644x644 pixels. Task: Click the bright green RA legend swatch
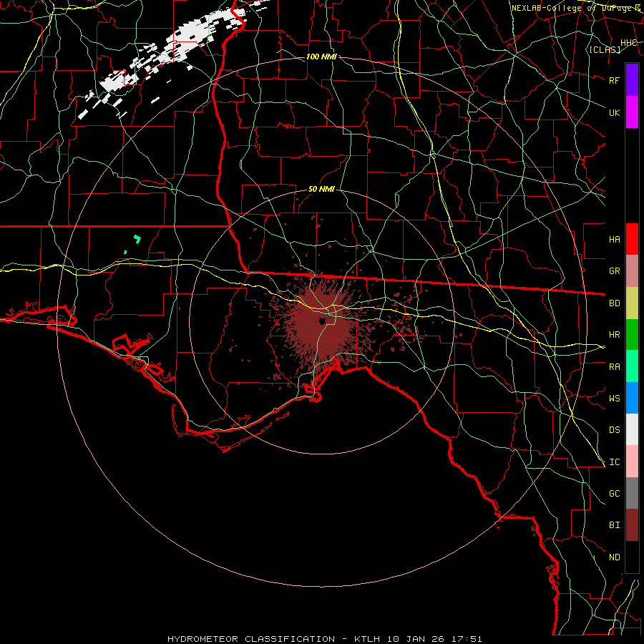point(632,366)
